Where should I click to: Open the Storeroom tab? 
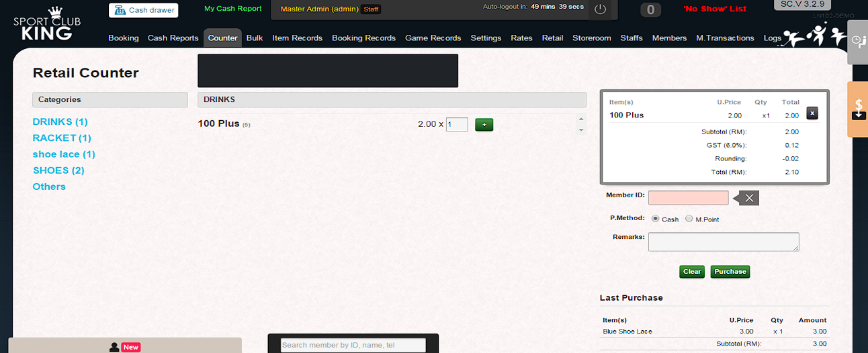coord(591,38)
